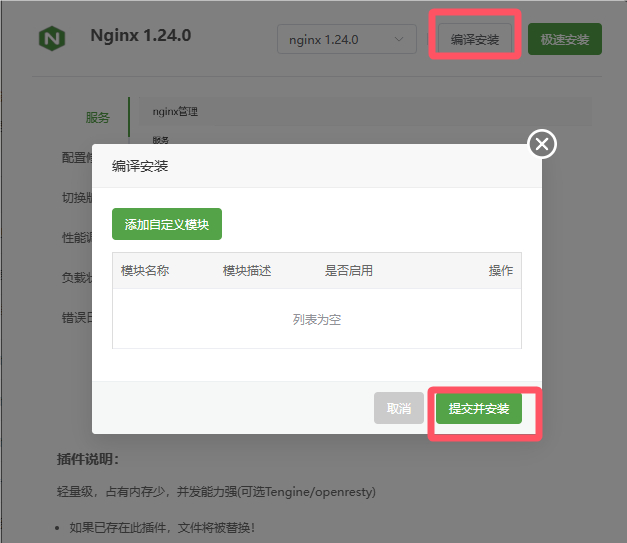This screenshot has height=543, width=627.
Task: Select the 服务 sidebar tab
Action: tap(97, 118)
